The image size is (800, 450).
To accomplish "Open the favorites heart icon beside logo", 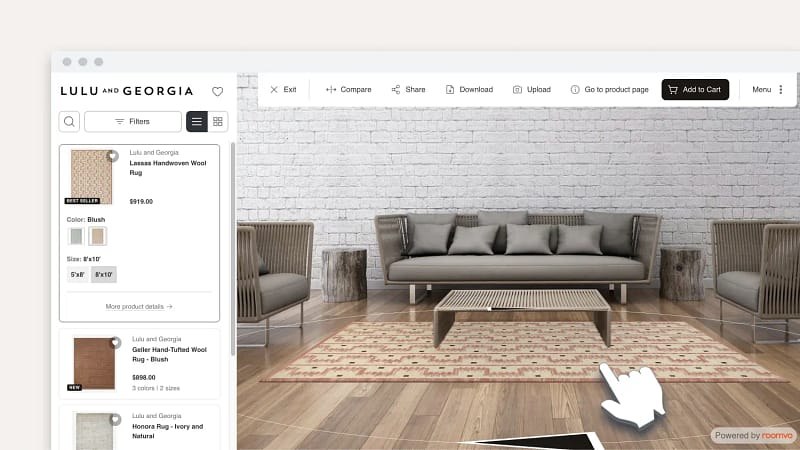I will coord(217,91).
